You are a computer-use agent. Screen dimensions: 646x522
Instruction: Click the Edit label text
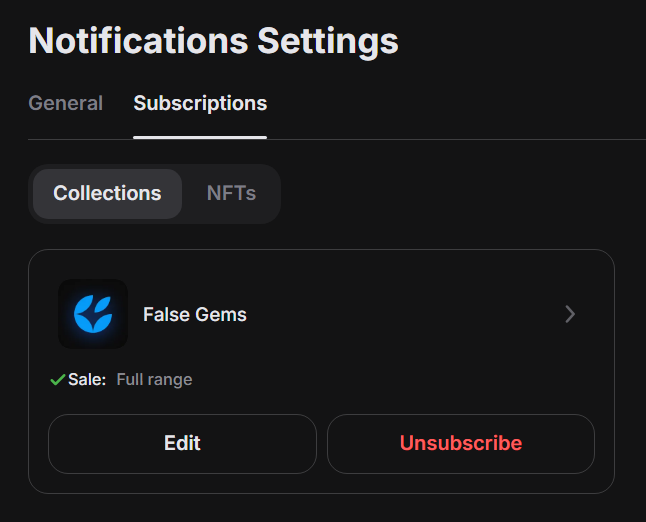[x=182, y=443]
